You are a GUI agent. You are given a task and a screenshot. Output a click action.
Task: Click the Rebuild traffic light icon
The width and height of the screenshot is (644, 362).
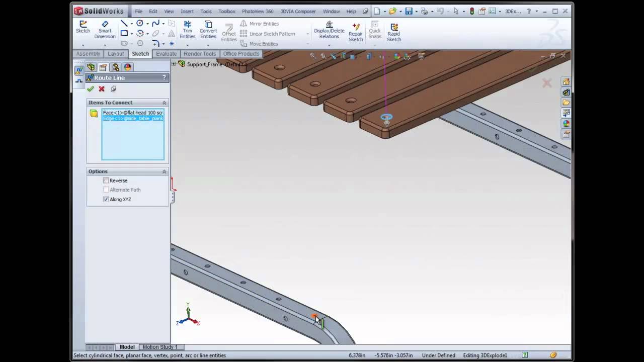(472, 11)
